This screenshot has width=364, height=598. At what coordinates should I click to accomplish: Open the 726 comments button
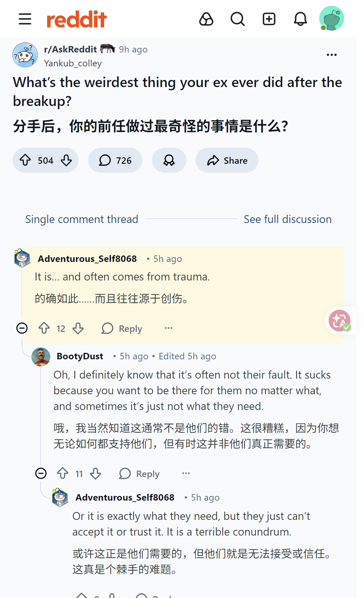(x=115, y=160)
